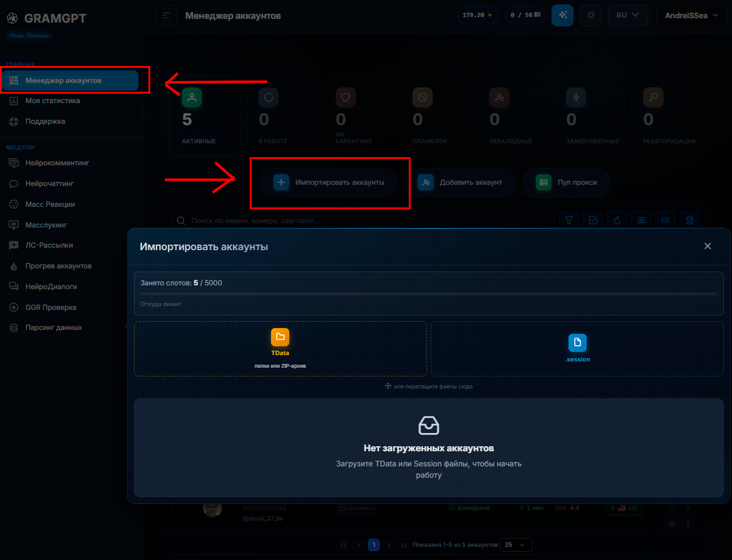Image resolution: width=732 pixels, height=560 pixels.
Task: Click the refresh accounts icon
Action: (x=617, y=220)
